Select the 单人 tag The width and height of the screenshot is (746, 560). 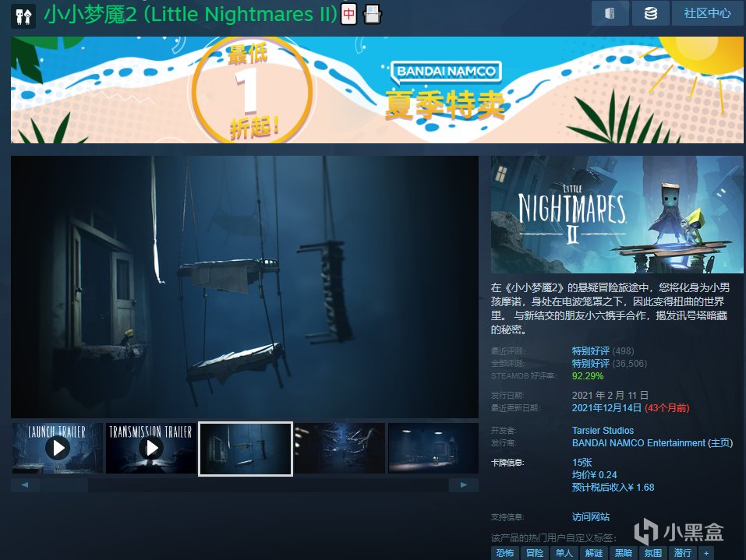point(564,553)
